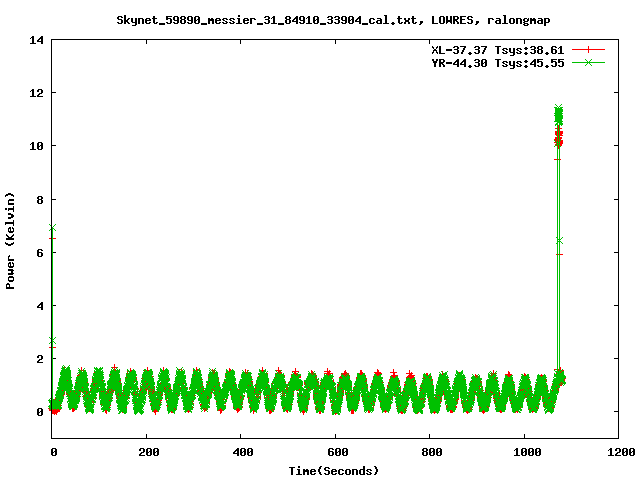Select the YR-44.30 Tsys:45.55 legend entry

click(498, 63)
